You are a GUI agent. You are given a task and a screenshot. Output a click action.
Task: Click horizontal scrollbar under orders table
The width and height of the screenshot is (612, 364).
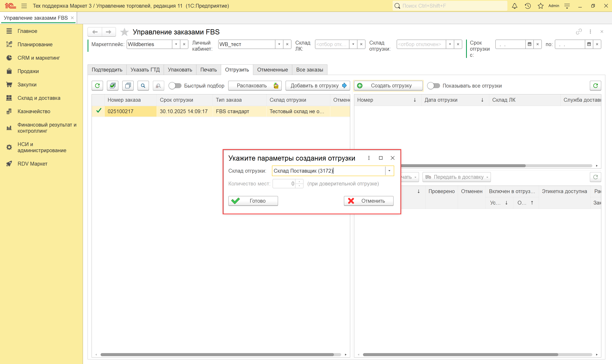pos(217,354)
